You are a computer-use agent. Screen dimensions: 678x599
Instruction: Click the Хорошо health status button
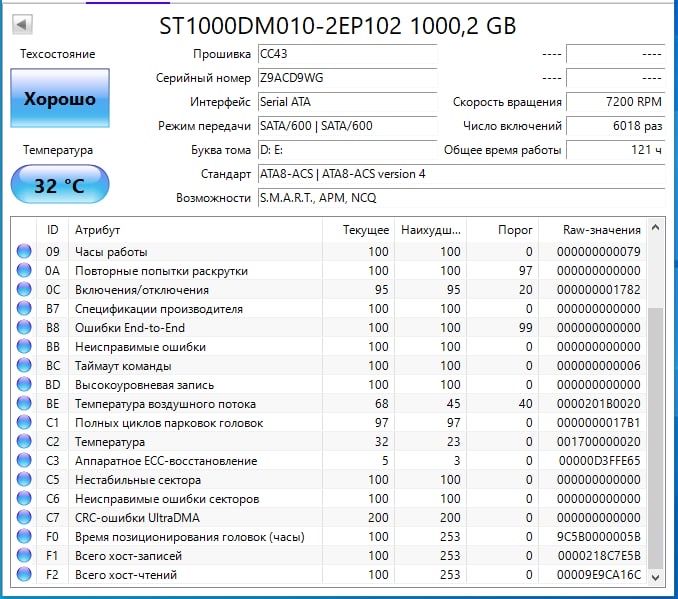click(x=60, y=98)
